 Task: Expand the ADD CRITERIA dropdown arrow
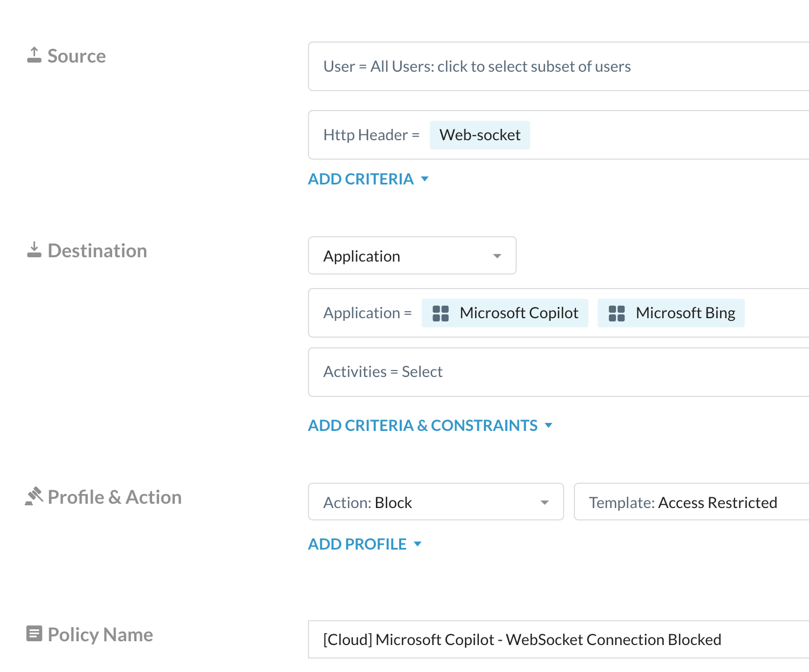424,179
